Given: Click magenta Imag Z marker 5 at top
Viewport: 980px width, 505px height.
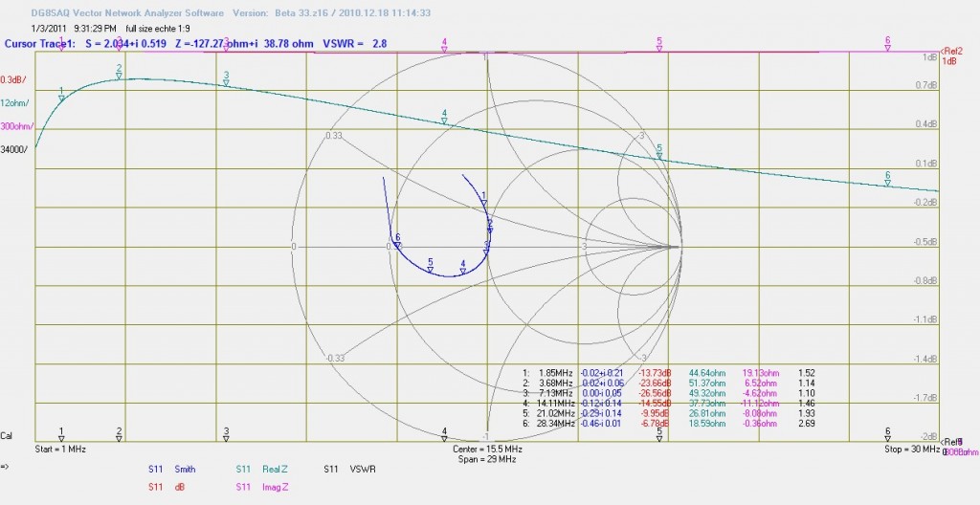Looking at the screenshot, I should pos(659,44).
